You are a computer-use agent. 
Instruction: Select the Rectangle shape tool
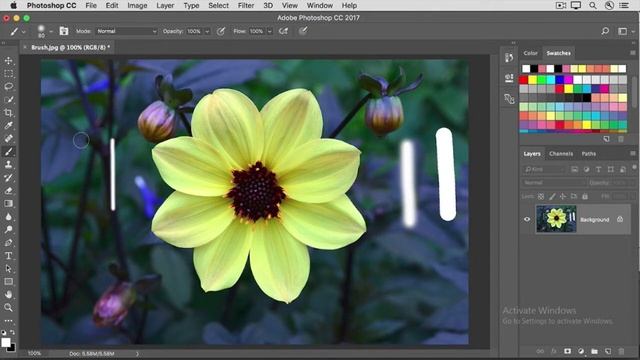(x=9, y=282)
